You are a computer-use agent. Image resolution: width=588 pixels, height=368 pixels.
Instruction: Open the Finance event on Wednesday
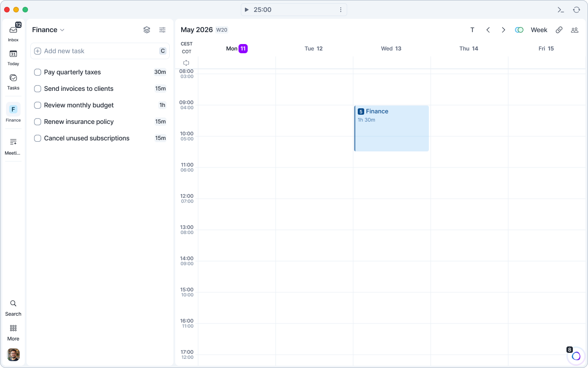pos(392,128)
